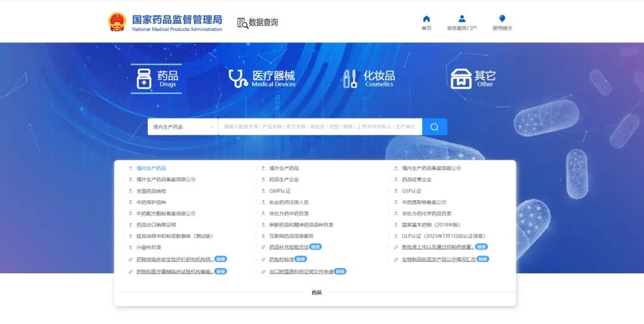Choose 药品经营企业 database
The image size is (644, 324).
click(x=416, y=180)
